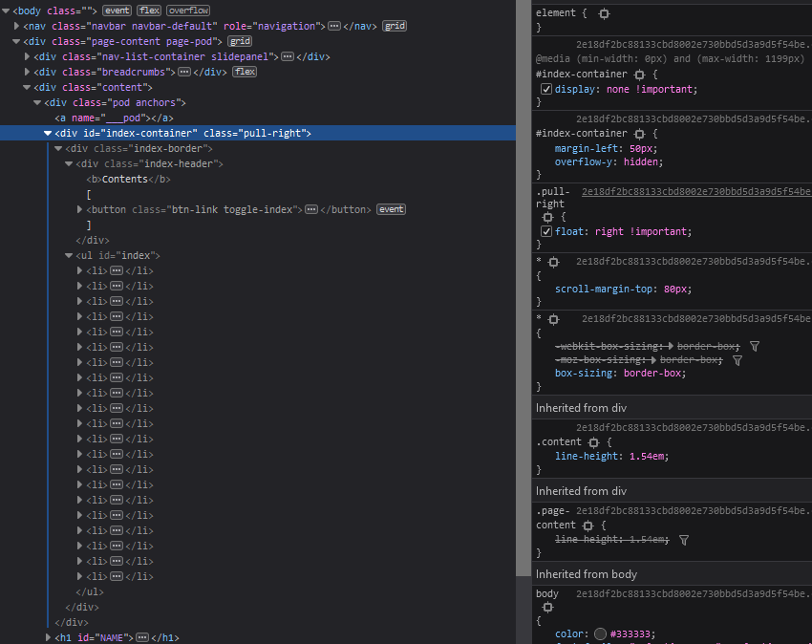Image resolution: width=812 pixels, height=644 pixels.
Task: Click highlighter icon for .page-content selector
Action: point(588,526)
